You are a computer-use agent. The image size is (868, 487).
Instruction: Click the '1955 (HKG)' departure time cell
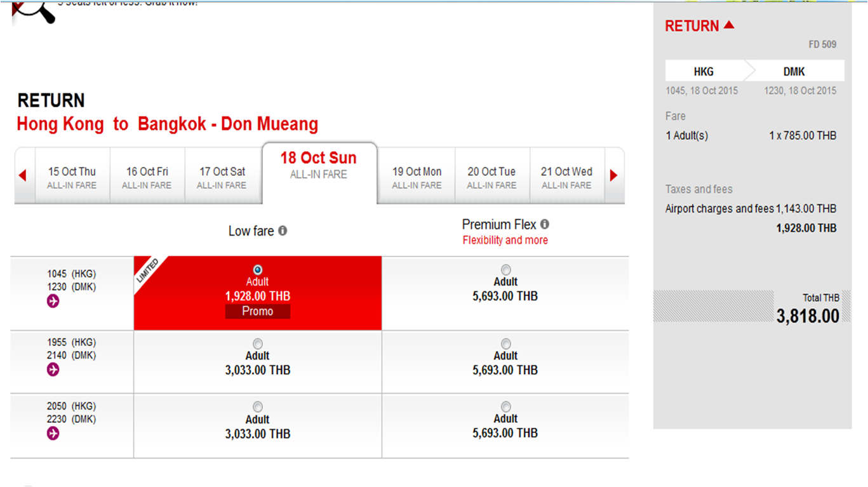click(x=71, y=342)
